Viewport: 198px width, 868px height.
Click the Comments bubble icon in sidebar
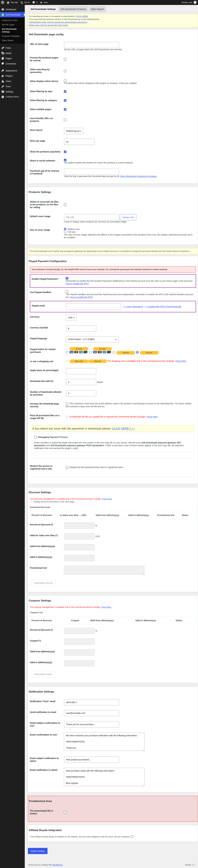click(x=3, y=64)
